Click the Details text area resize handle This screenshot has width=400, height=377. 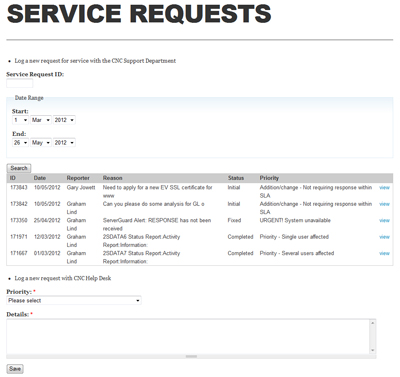point(191,356)
